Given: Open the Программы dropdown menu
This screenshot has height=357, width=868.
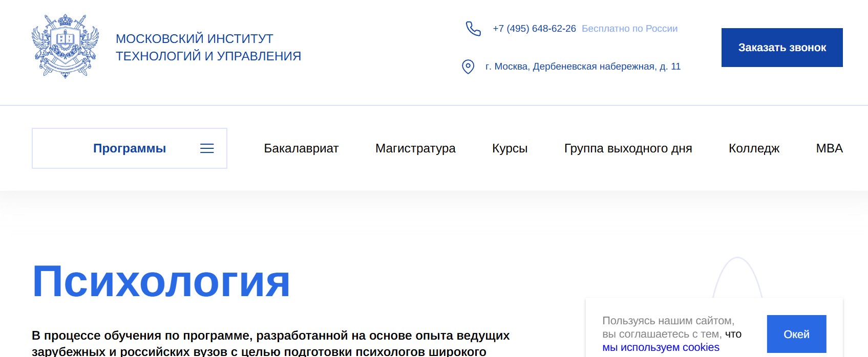Looking at the screenshot, I should click(x=130, y=148).
